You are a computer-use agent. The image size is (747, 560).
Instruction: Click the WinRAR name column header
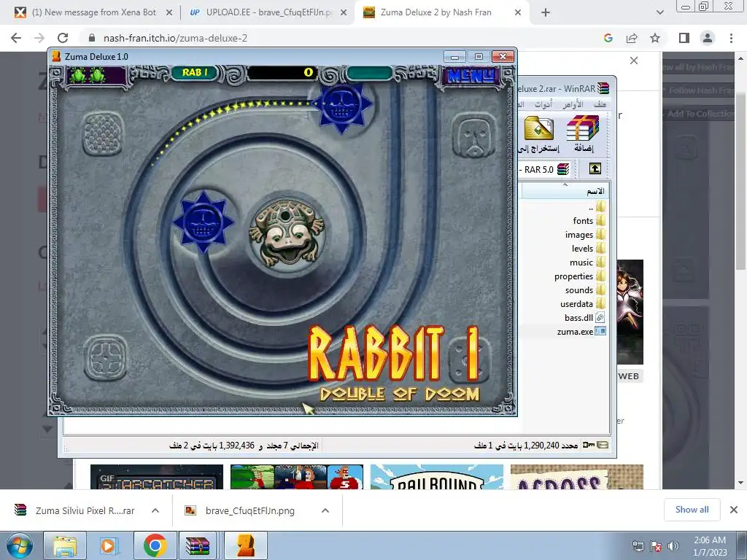click(565, 191)
